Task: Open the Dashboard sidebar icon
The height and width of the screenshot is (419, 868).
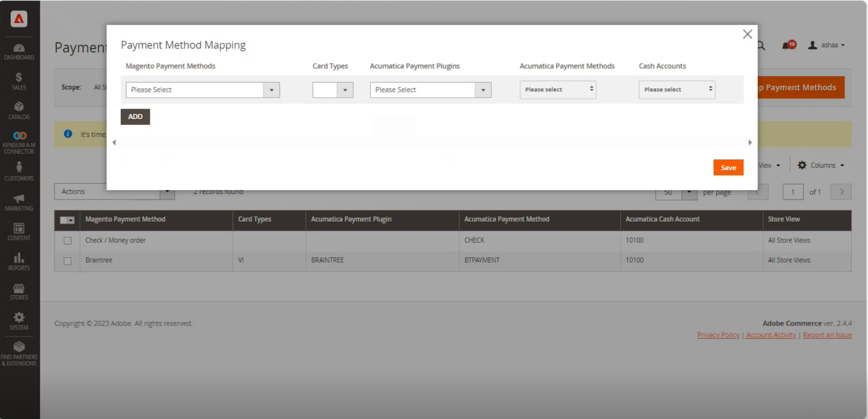Action: pyautogui.click(x=19, y=52)
